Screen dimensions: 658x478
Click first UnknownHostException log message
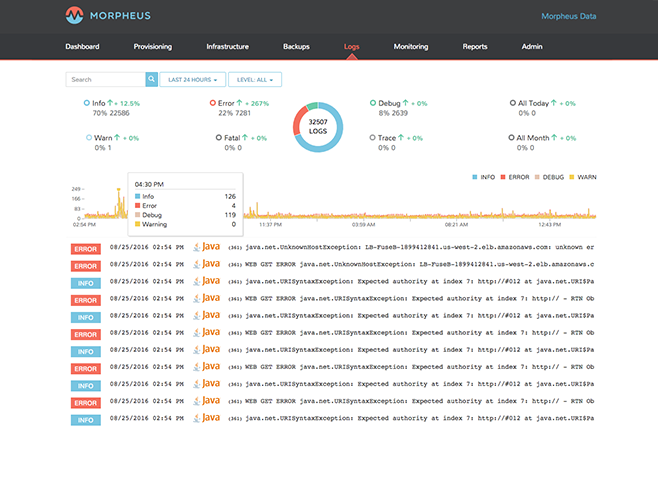[411, 247]
